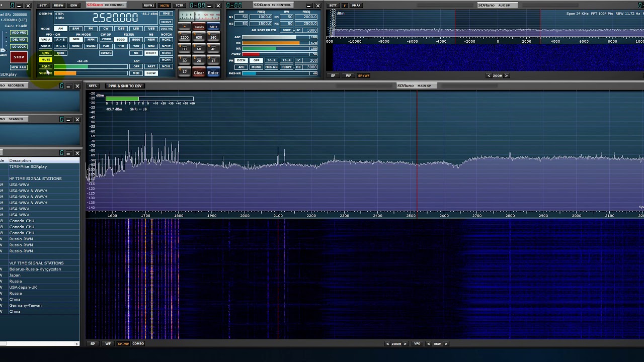Viewport: 644px width, 362px height.
Task: Select the Germany-Taiwan memory entry
Action: (x=40, y=305)
